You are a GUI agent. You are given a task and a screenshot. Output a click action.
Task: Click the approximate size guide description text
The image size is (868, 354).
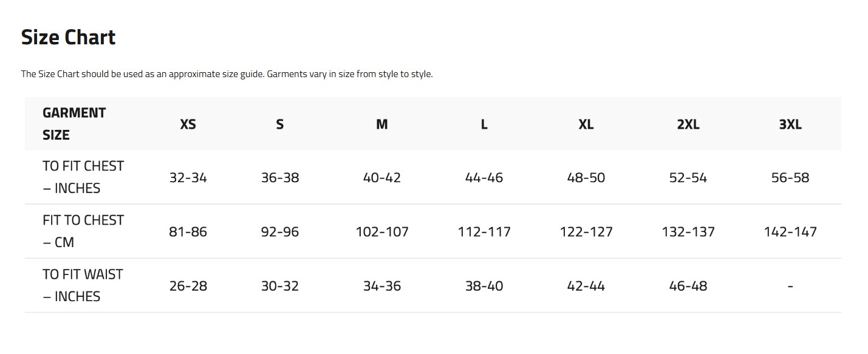click(227, 74)
